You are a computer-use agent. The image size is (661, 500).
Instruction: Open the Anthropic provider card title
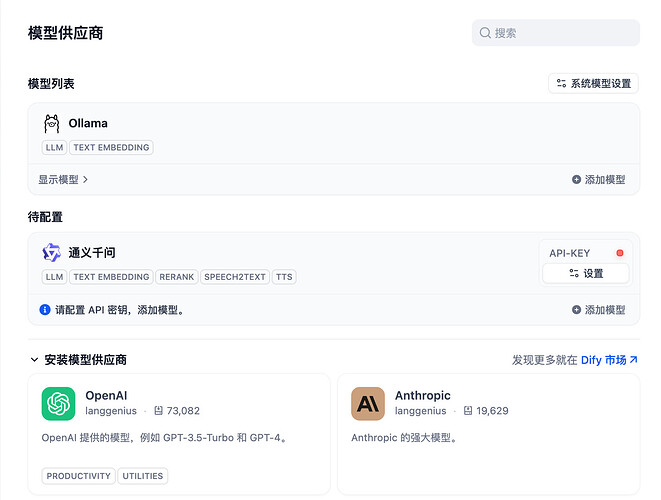(x=423, y=395)
